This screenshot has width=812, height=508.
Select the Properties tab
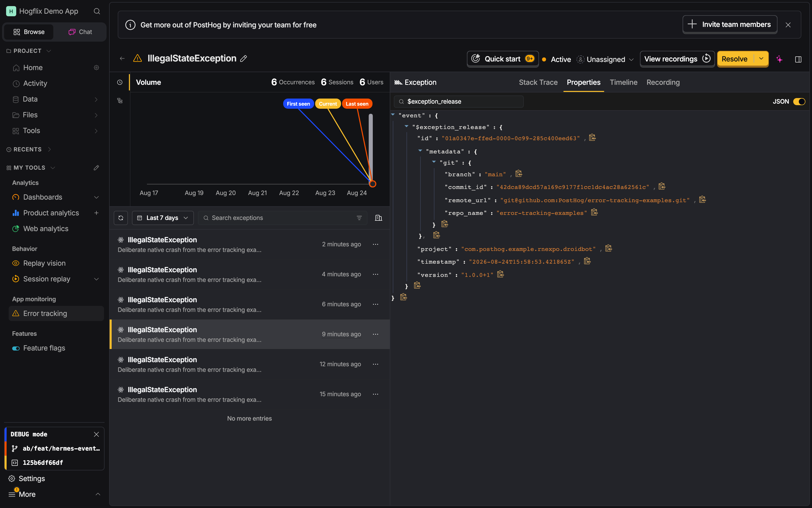click(x=584, y=82)
